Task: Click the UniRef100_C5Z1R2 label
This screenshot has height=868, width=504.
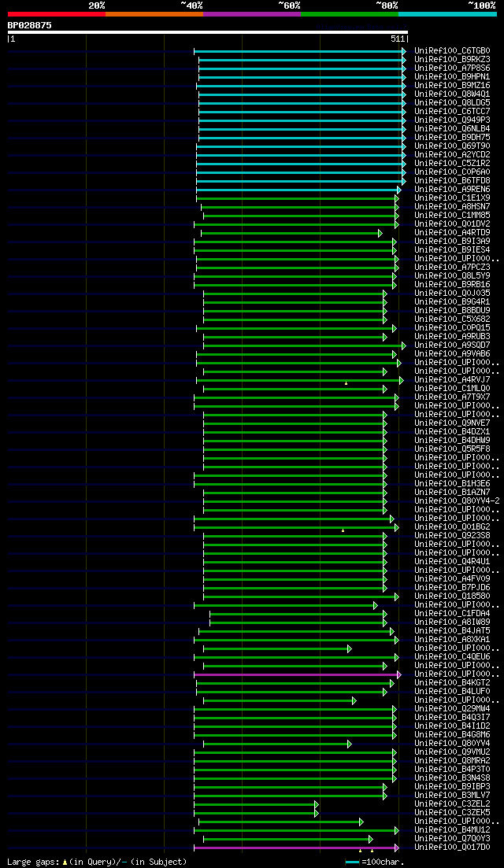Action: point(452,164)
